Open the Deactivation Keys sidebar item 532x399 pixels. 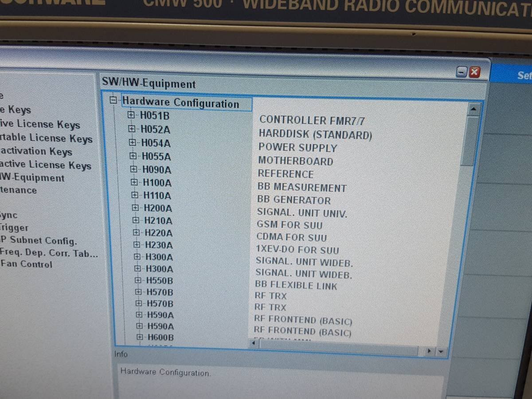[x=36, y=152]
